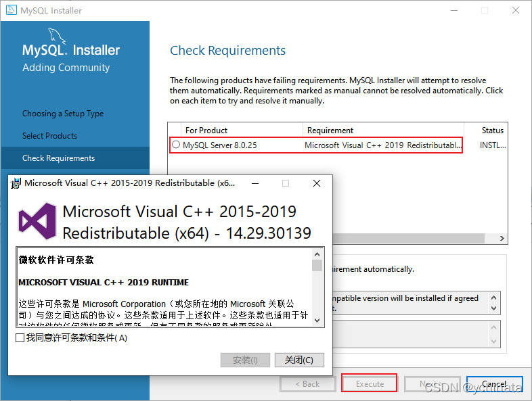
Task: Click the Back button in MySQL Installer
Action: pos(308,384)
